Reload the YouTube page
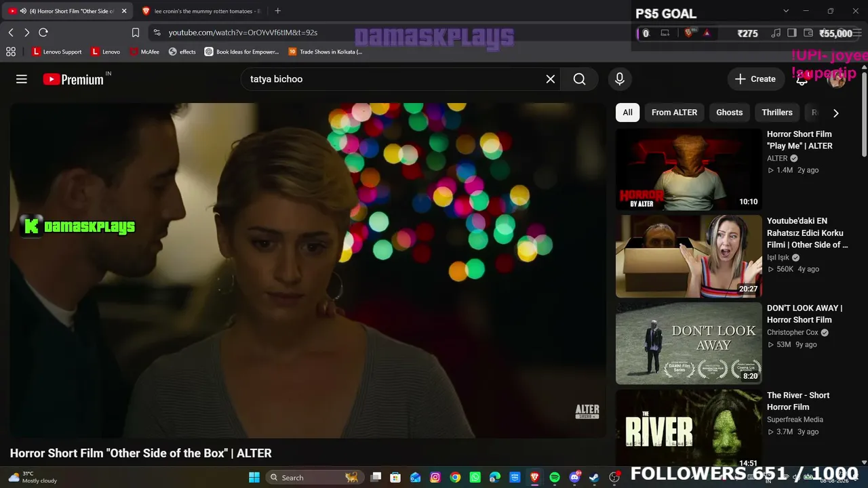The height and width of the screenshot is (488, 868). coord(43,33)
